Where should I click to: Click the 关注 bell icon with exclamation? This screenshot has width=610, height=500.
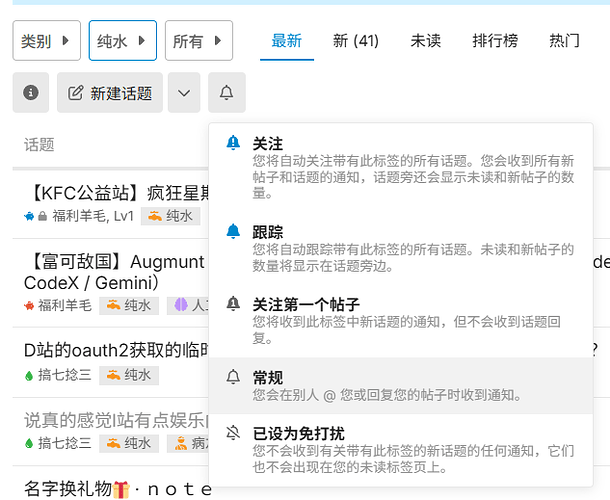click(x=233, y=143)
